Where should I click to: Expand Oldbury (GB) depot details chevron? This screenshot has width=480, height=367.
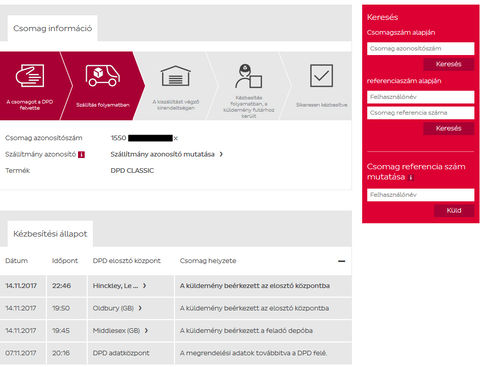140,308
